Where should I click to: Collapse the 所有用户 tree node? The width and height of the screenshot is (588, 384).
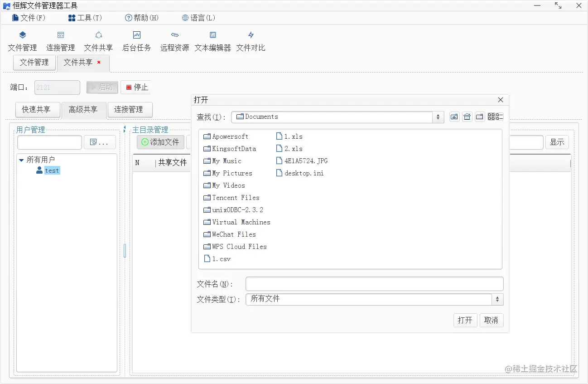coord(21,160)
